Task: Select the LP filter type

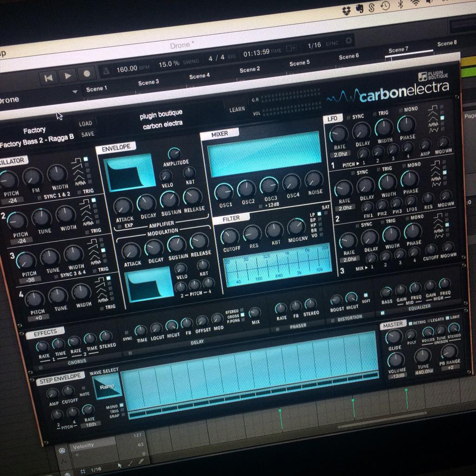Action: coord(319,214)
